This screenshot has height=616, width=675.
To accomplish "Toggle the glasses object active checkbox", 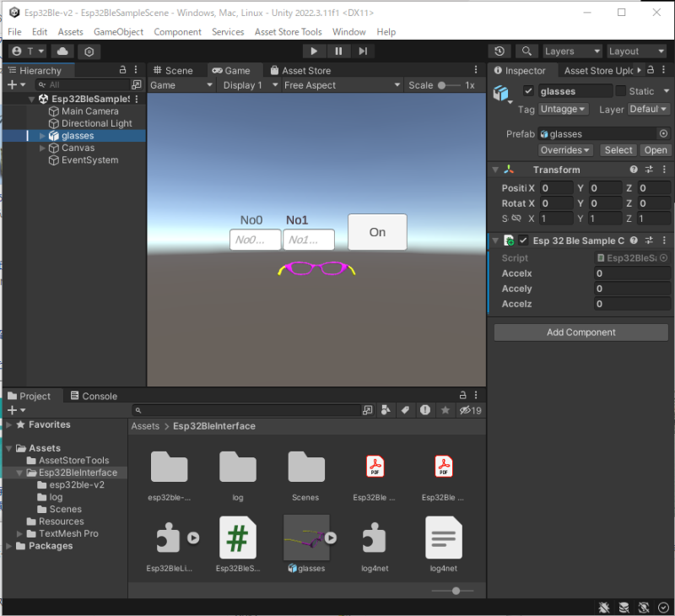I will 528,91.
